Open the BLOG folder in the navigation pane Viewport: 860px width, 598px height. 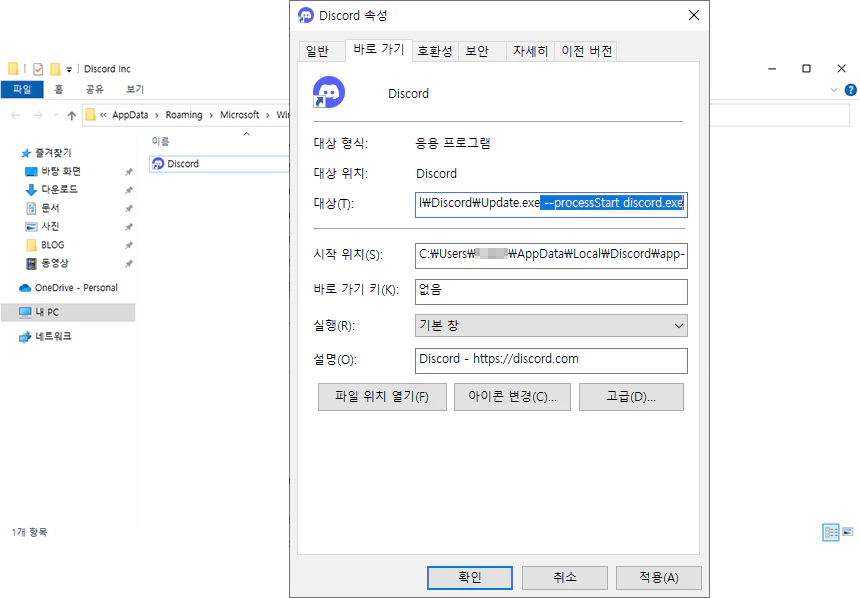pos(53,245)
